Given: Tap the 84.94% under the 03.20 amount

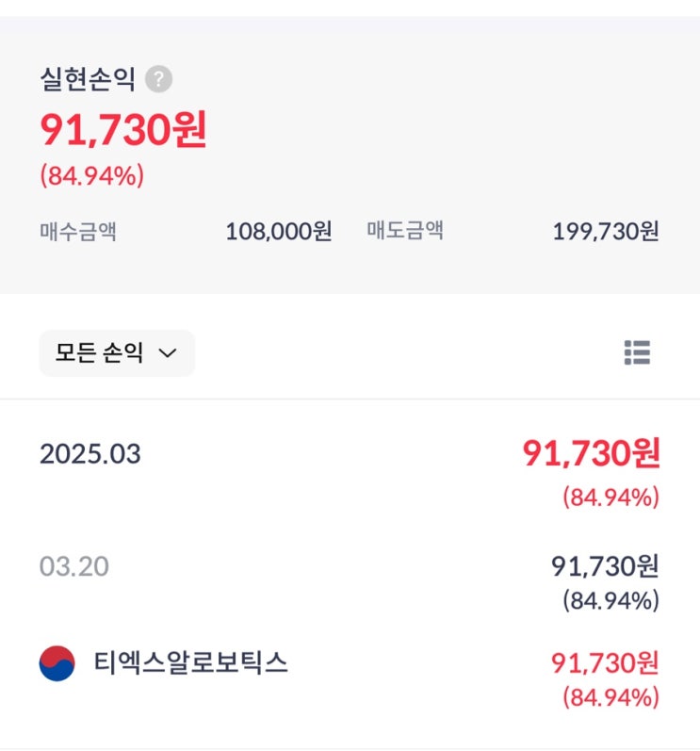Looking at the screenshot, I should pyautogui.click(x=610, y=600).
